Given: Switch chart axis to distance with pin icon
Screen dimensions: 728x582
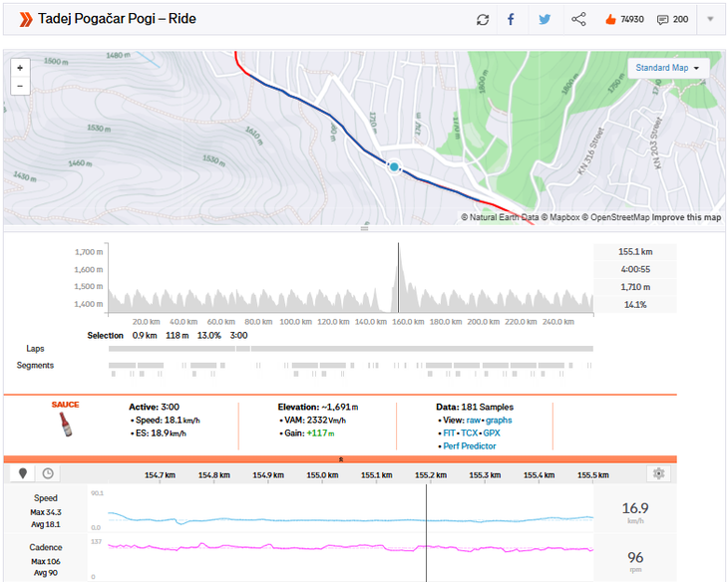Looking at the screenshot, I should pos(22,474).
